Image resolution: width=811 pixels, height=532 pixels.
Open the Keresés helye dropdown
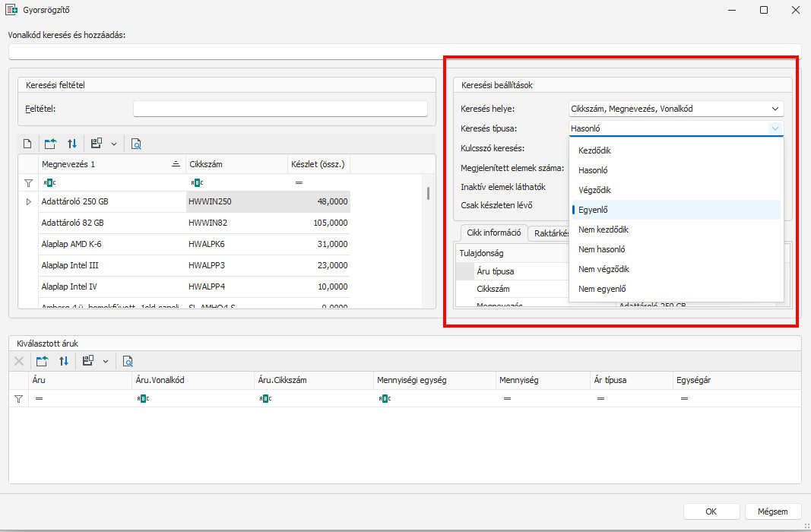click(x=775, y=109)
